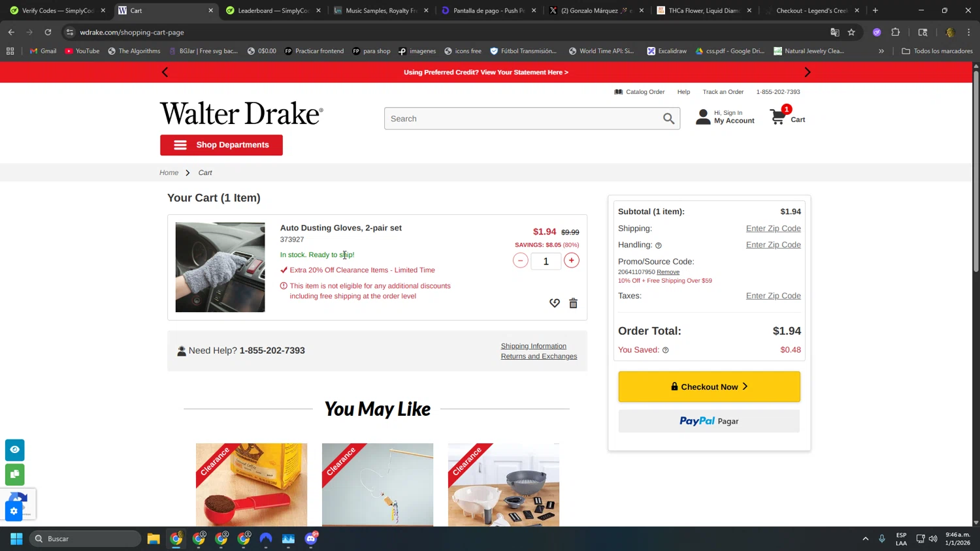Image resolution: width=980 pixels, height=551 pixels.
Task: Open File Explorer from taskbar
Action: coord(154,539)
